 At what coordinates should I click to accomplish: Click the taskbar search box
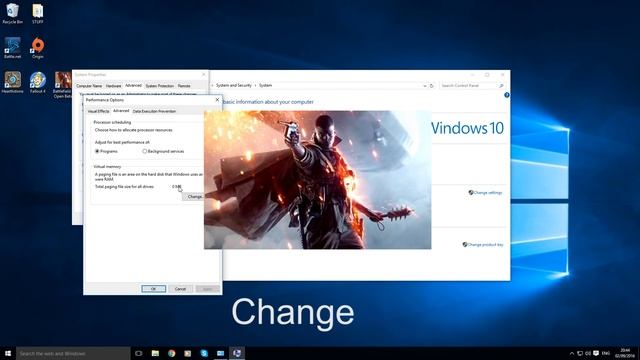[x=73, y=353]
